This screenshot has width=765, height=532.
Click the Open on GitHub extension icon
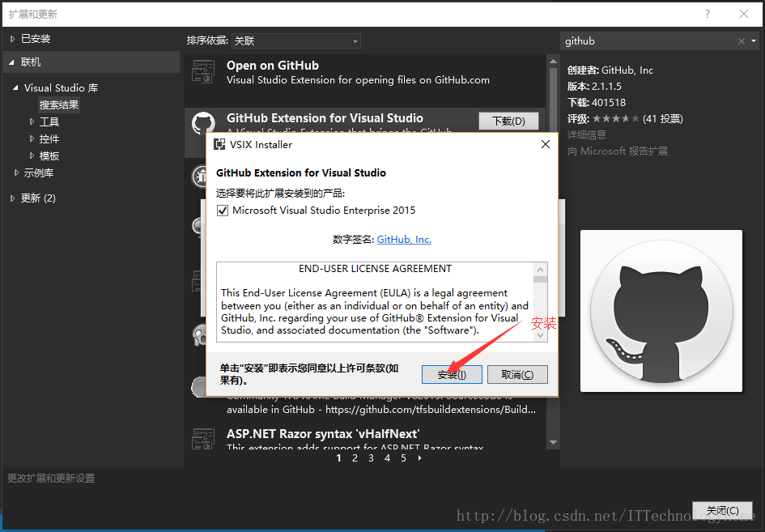click(203, 72)
